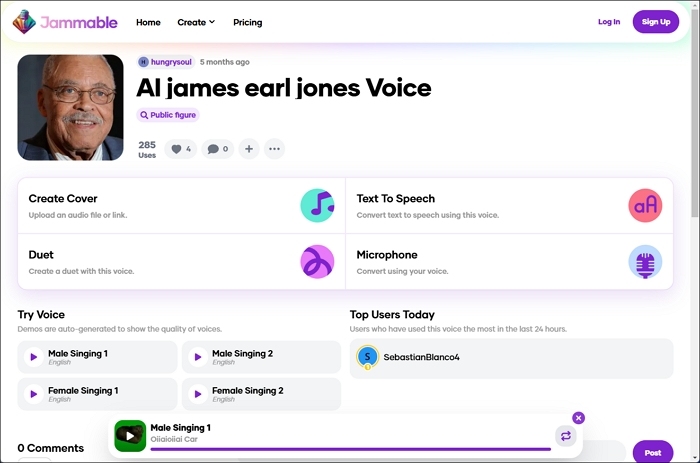Viewport: 700px width, 463px height.
Task: Click the plus add icon
Action: click(x=249, y=149)
